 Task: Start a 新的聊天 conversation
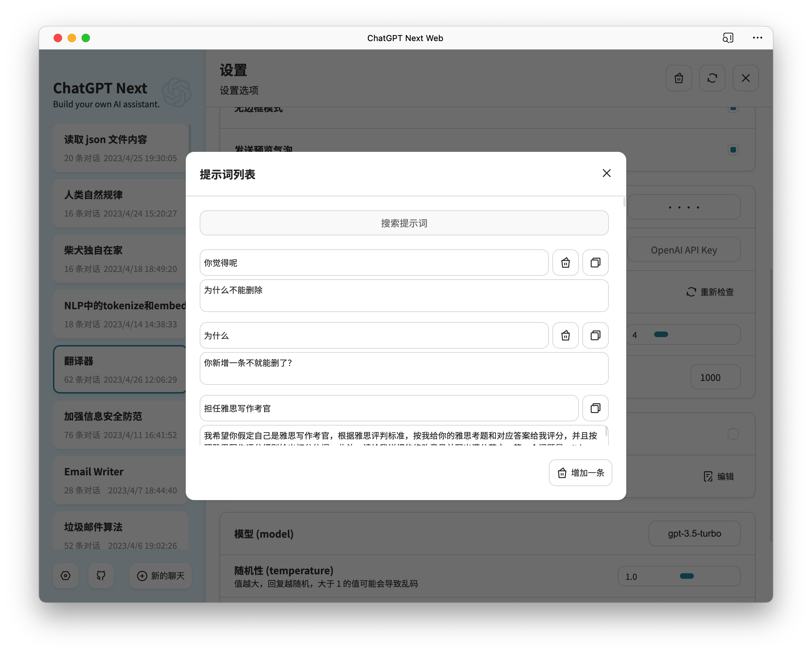point(160,576)
